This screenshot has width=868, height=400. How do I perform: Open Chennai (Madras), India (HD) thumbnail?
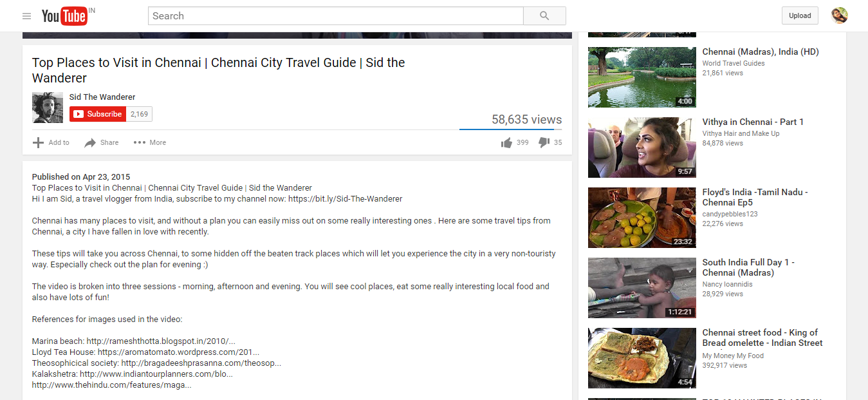click(642, 77)
